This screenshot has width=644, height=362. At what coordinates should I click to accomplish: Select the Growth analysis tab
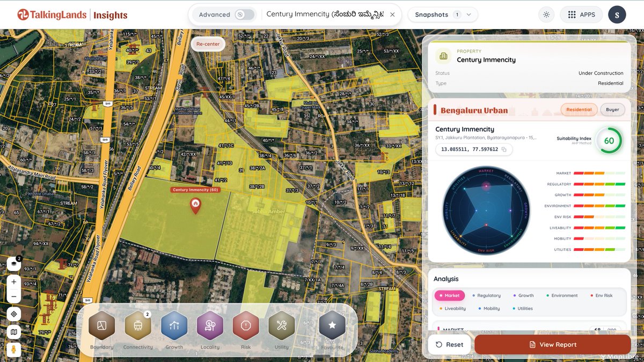tap(523, 295)
